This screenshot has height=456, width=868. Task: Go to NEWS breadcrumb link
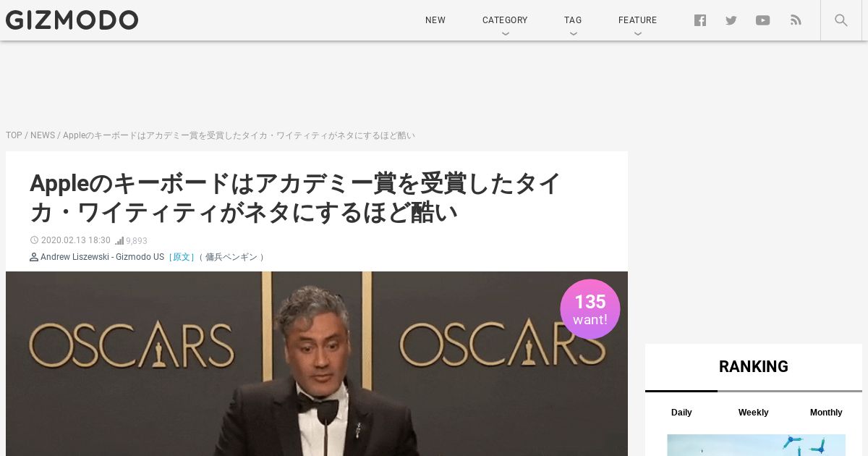click(43, 135)
